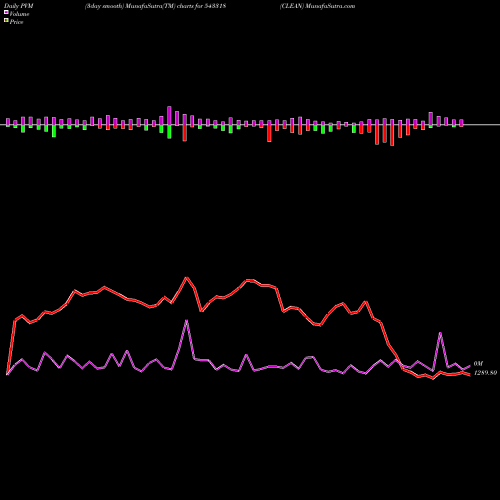
Task: Select the 'Volume' legend label
Action: (19, 14)
